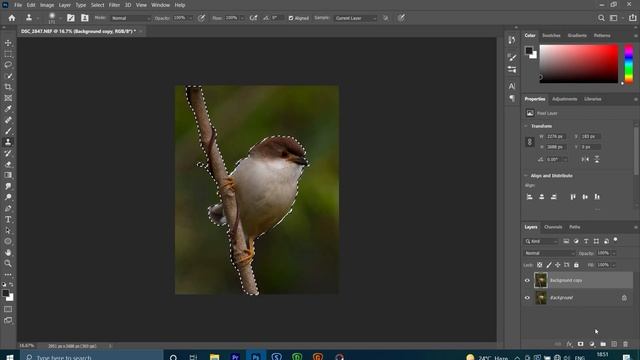
Task: Switch to the Adjustments tab
Action: 564,99
